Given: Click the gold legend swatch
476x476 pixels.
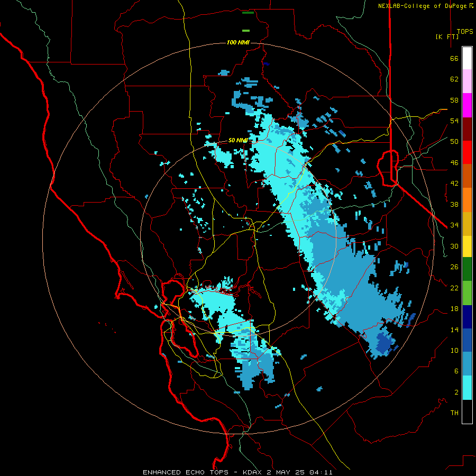Looking at the screenshot, I should pos(467,224).
